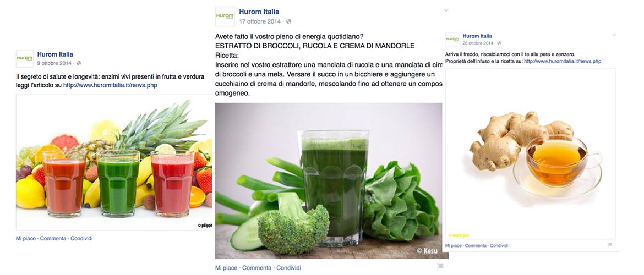644x275 pixels.
Task: Click Hurom logo avatar on 17 ottobre post
Action: pos(225,16)
